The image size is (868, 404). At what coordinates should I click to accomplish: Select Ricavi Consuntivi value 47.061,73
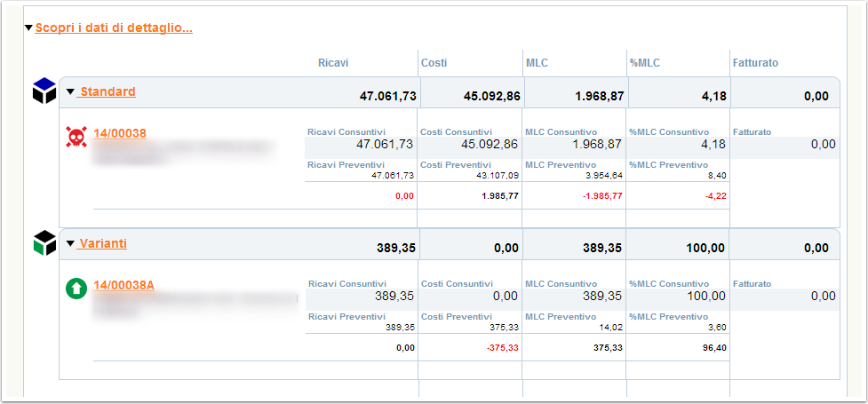[x=386, y=145]
